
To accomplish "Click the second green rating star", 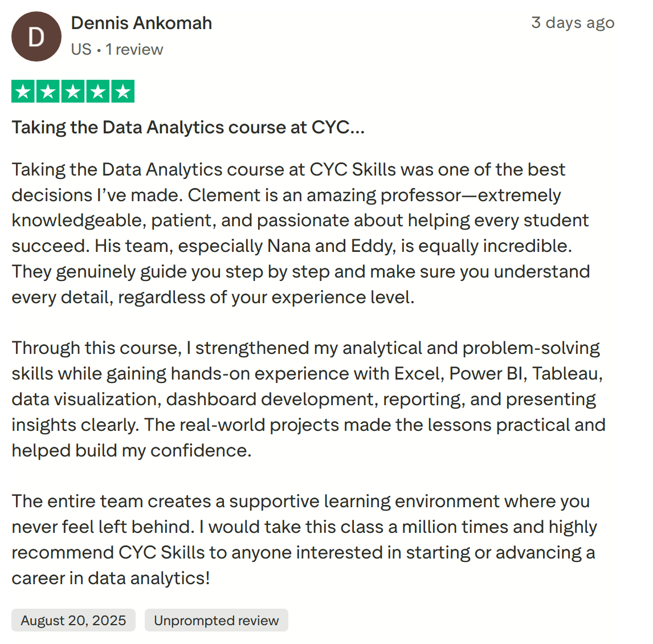I will coord(48,91).
